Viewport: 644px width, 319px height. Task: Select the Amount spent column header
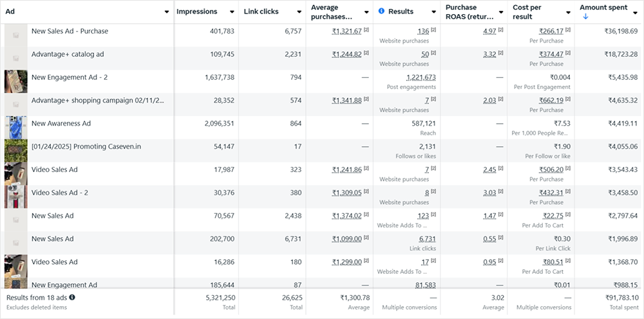pyautogui.click(x=602, y=7)
